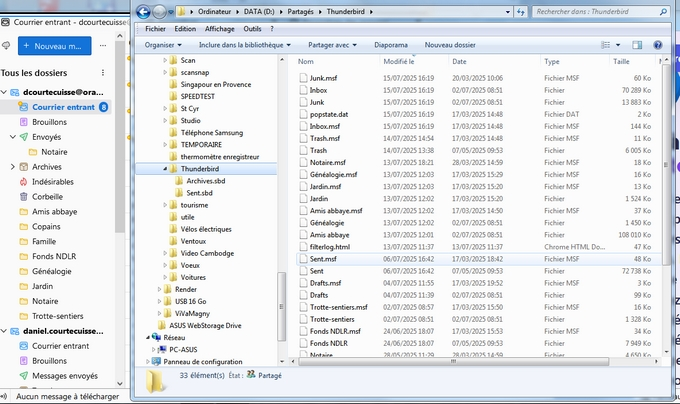Image resolution: width=680 pixels, height=404 pixels.
Task: Click the Forward navigation arrow in Explorer
Action: [x=160, y=12]
